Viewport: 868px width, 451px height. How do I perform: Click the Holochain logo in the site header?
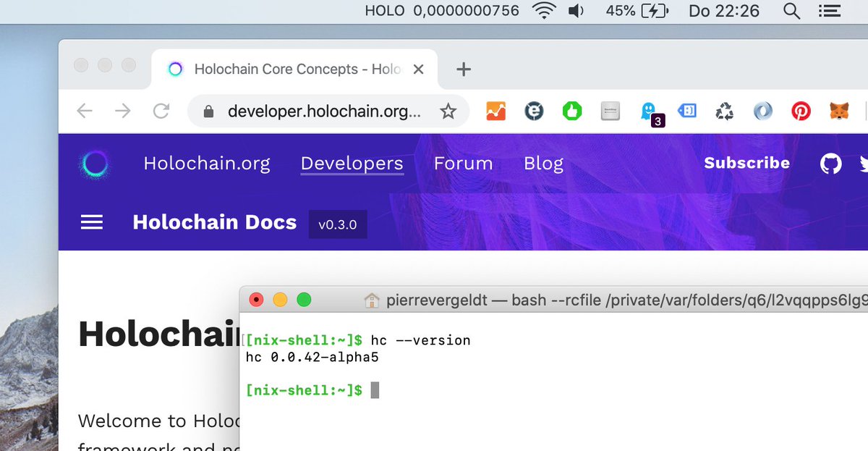pyautogui.click(x=95, y=164)
